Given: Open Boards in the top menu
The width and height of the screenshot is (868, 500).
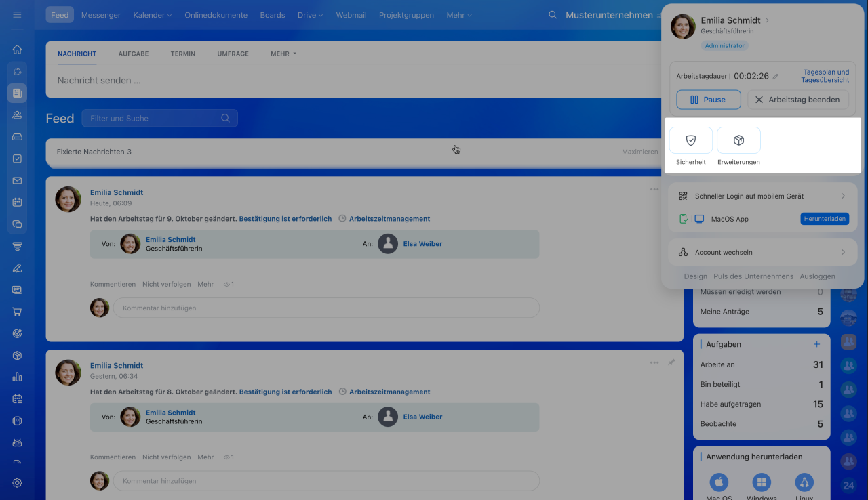Looking at the screenshot, I should tap(273, 15).
